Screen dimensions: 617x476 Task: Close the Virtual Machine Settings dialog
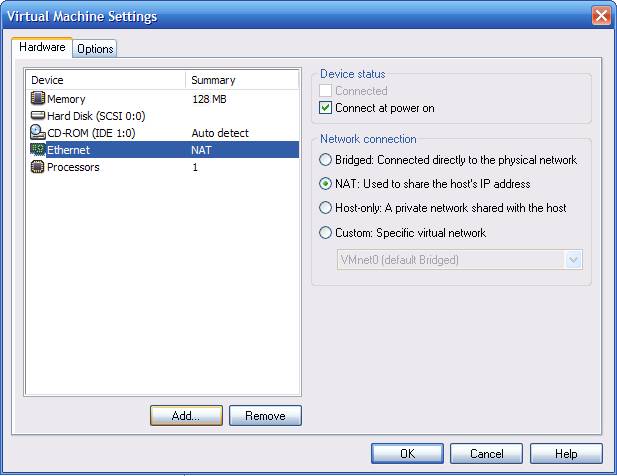click(601, 16)
